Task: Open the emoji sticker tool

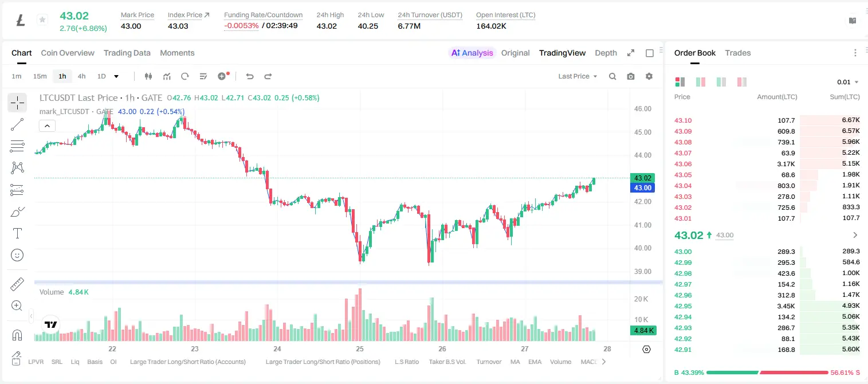Action: [17, 255]
